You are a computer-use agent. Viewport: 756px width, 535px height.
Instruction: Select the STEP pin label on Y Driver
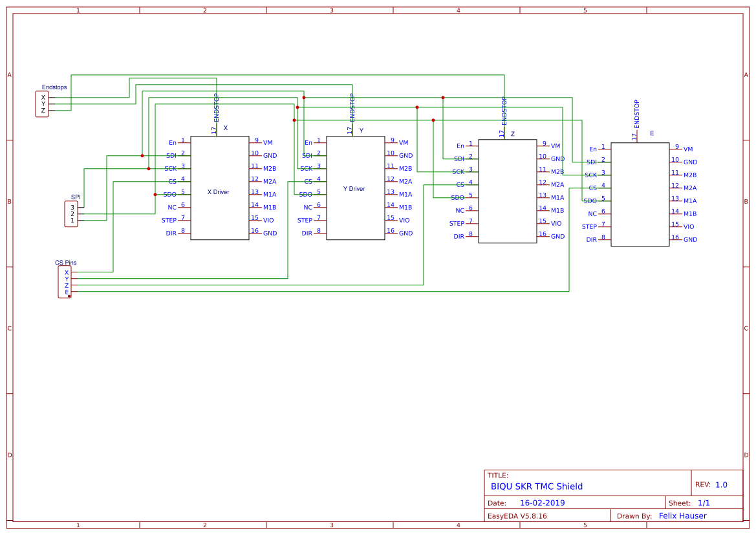pos(307,220)
